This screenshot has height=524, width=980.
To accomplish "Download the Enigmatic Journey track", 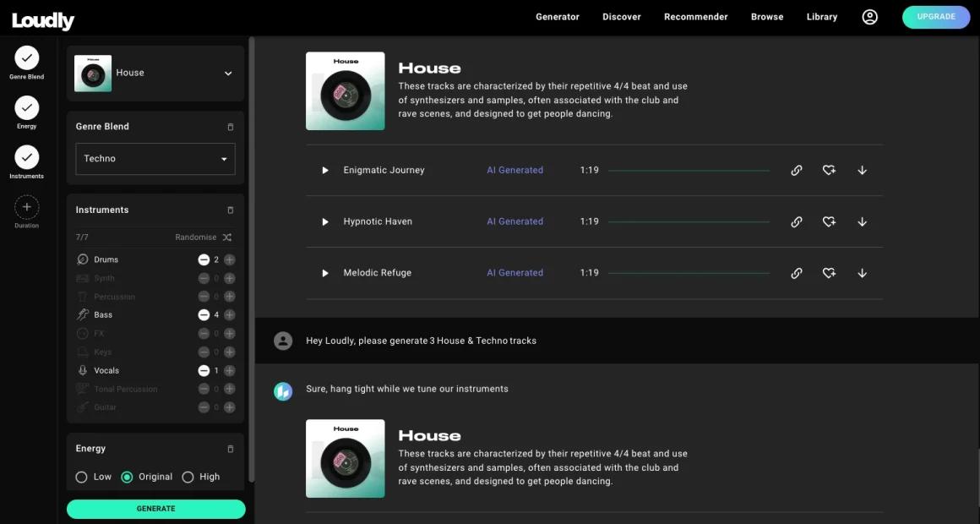I will (862, 170).
